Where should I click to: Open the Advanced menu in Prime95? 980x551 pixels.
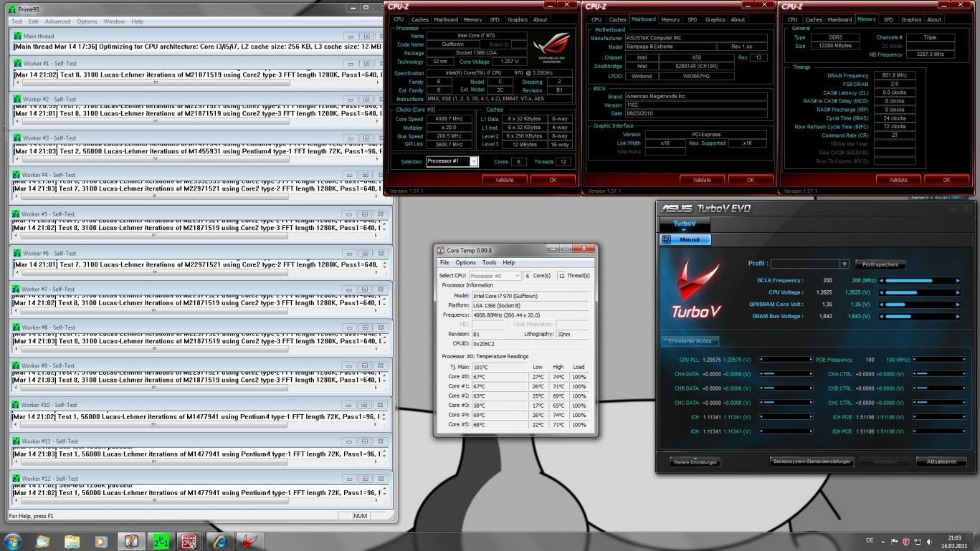pyautogui.click(x=57, y=21)
